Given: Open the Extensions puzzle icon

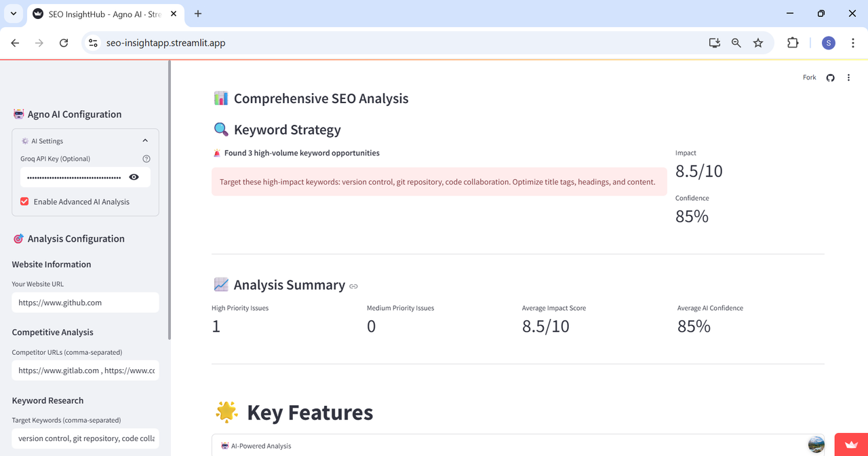Looking at the screenshot, I should [x=793, y=43].
